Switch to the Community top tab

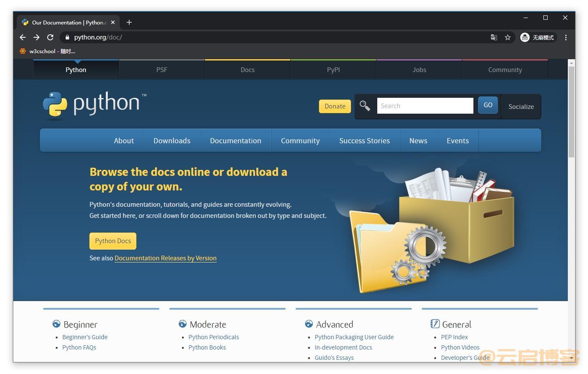pos(505,69)
